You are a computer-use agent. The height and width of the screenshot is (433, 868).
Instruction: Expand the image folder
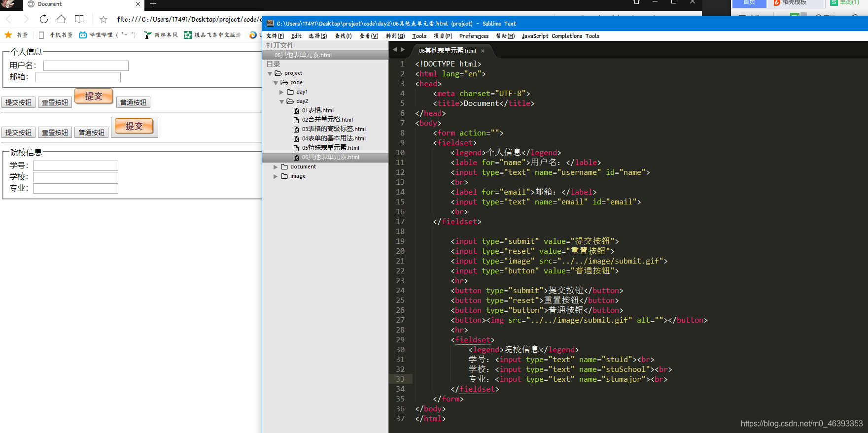click(x=276, y=176)
